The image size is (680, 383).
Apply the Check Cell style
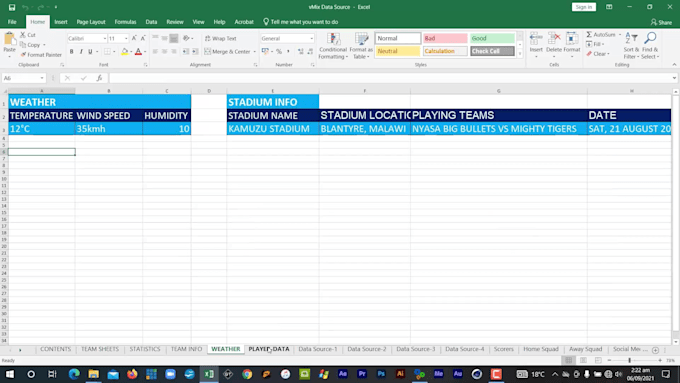click(492, 51)
